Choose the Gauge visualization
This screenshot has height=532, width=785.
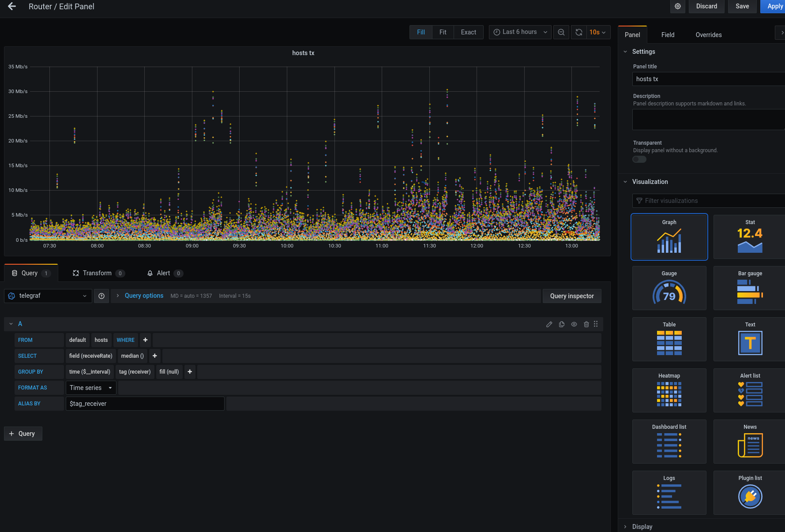[x=669, y=288]
